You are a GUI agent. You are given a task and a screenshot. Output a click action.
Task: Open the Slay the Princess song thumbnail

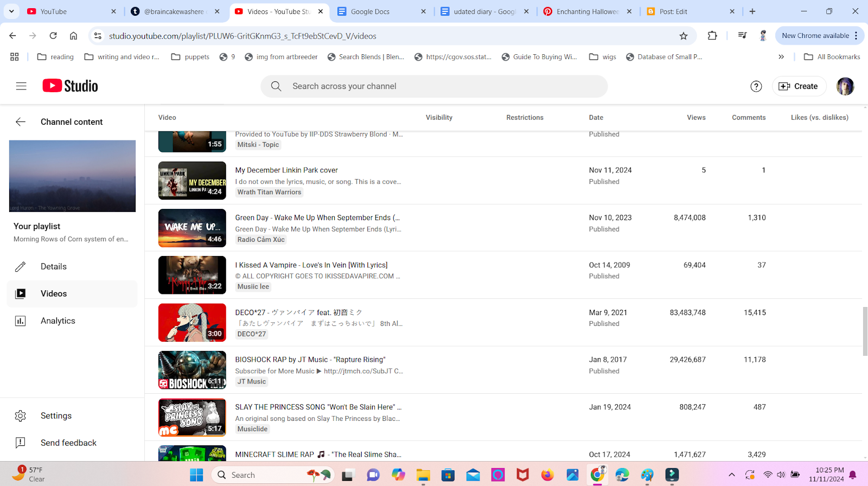pyautogui.click(x=192, y=418)
